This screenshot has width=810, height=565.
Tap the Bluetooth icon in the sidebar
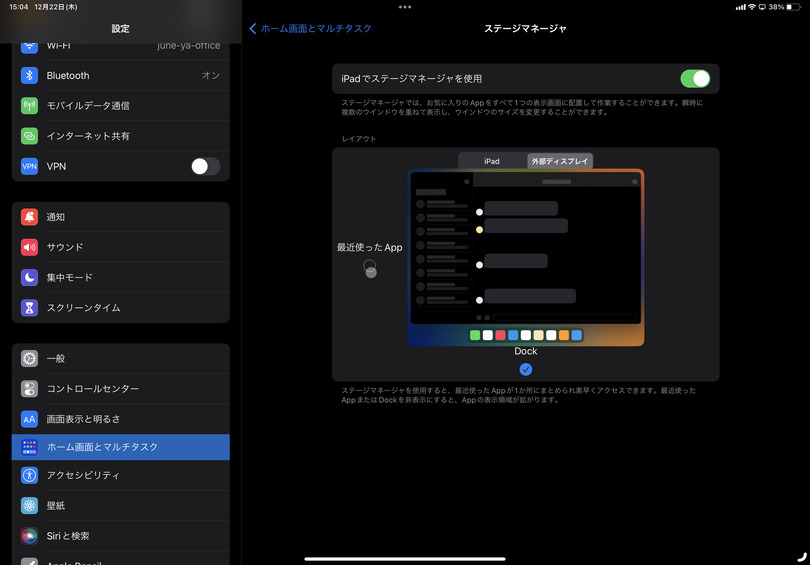tap(29, 75)
